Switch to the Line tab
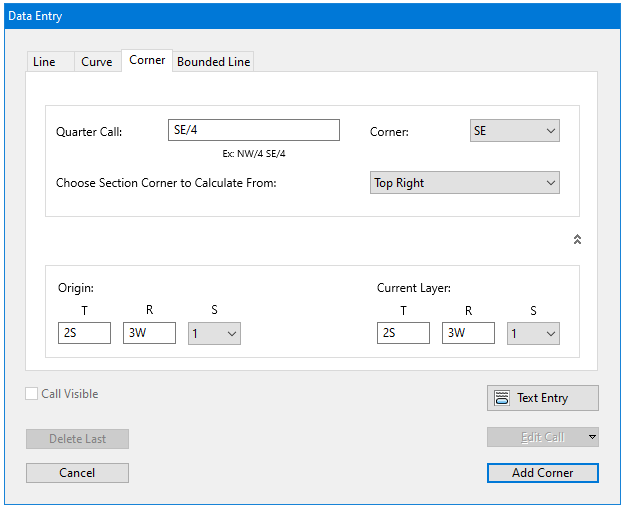This screenshot has height=511, width=625. pyautogui.click(x=50, y=62)
